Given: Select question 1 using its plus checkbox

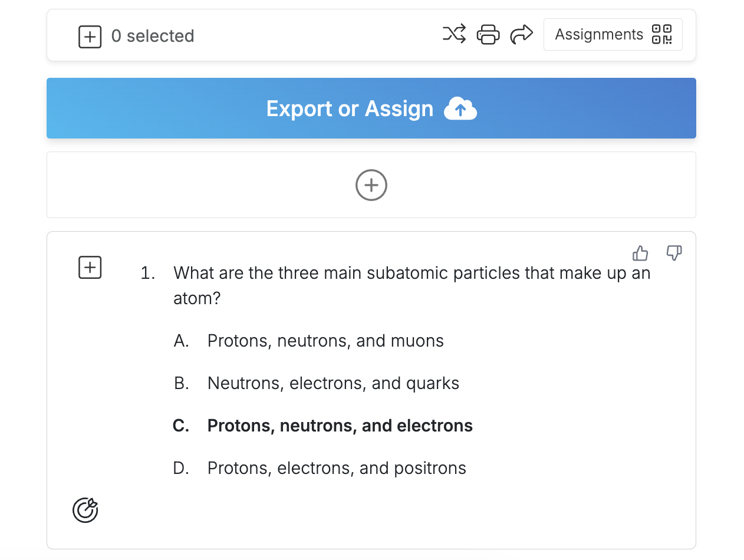Looking at the screenshot, I should click(x=90, y=268).
